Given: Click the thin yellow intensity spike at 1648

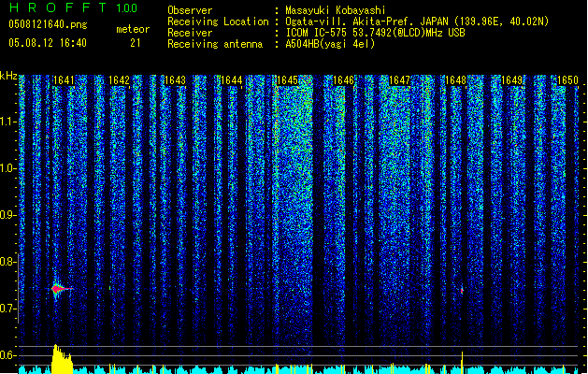Looking at the screenshot, I should point(462,363).
